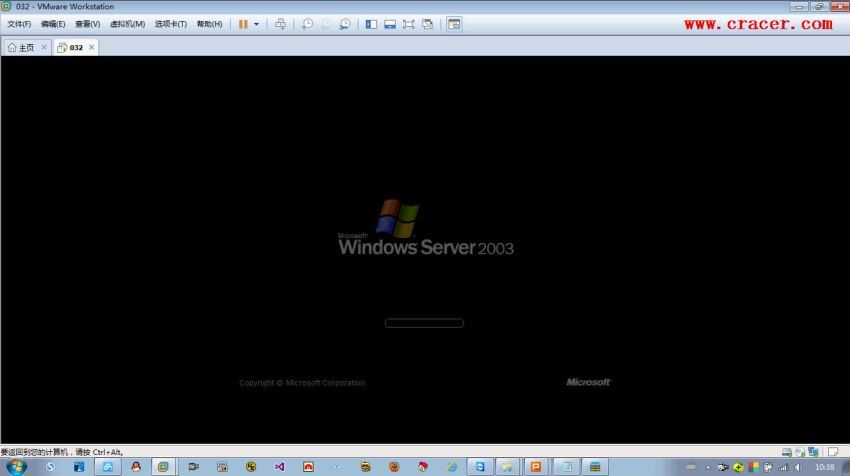Click the network adapter status bar icon

point(813,452)
